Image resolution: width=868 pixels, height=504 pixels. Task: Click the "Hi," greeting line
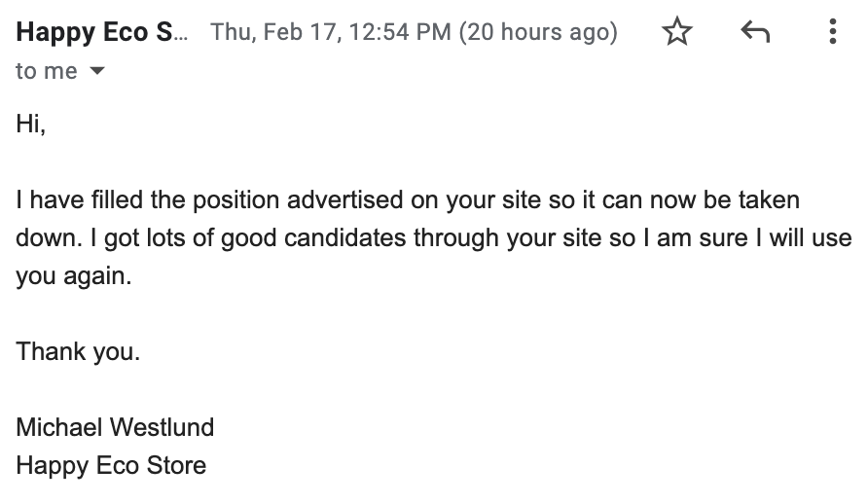click(x=30, y=124)
